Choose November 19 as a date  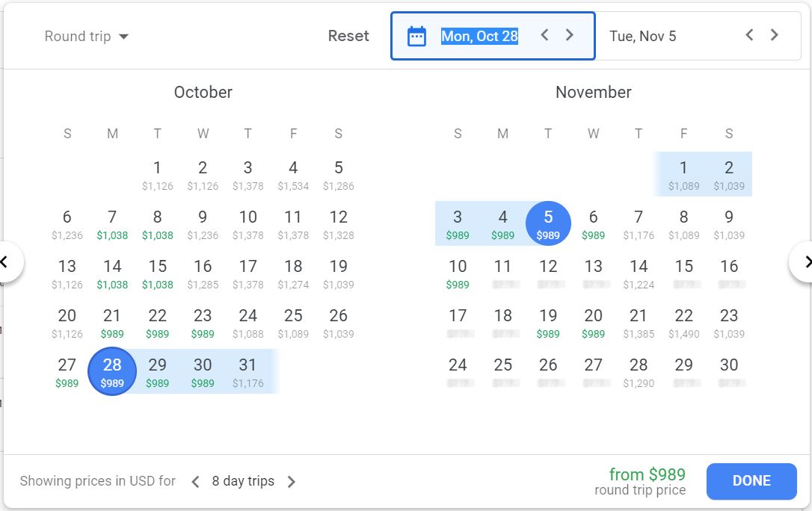click(548, 323)
